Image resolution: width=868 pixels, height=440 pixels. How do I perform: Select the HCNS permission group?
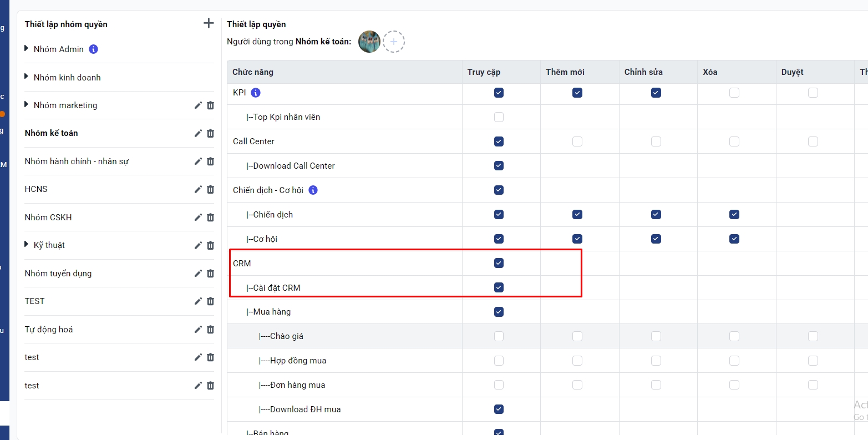36,189
